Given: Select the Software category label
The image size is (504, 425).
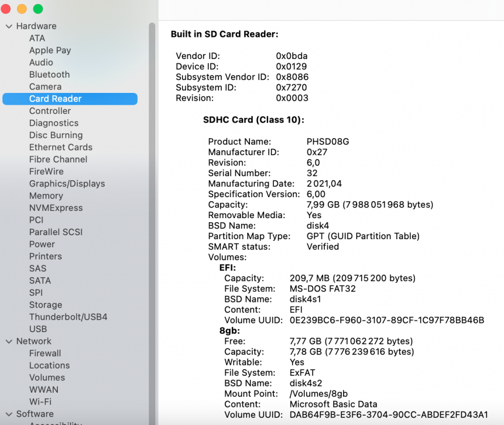Looking at the screenshot, I should tap(35, 414).
